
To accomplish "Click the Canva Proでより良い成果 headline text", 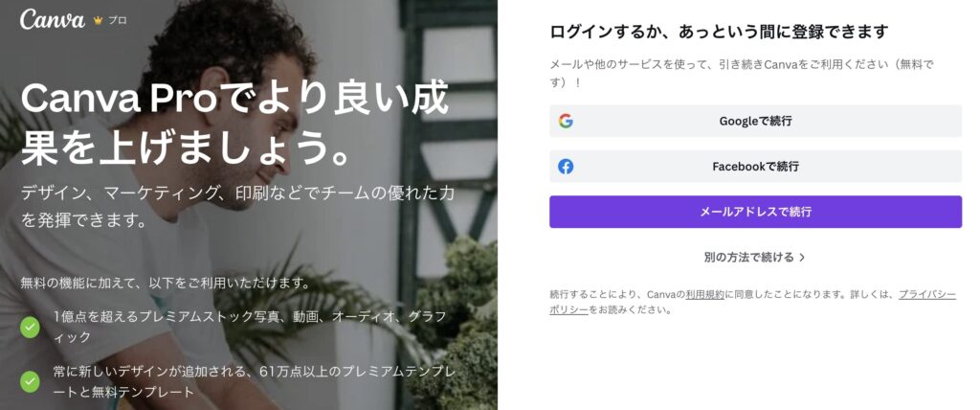I will pos(234,124).
